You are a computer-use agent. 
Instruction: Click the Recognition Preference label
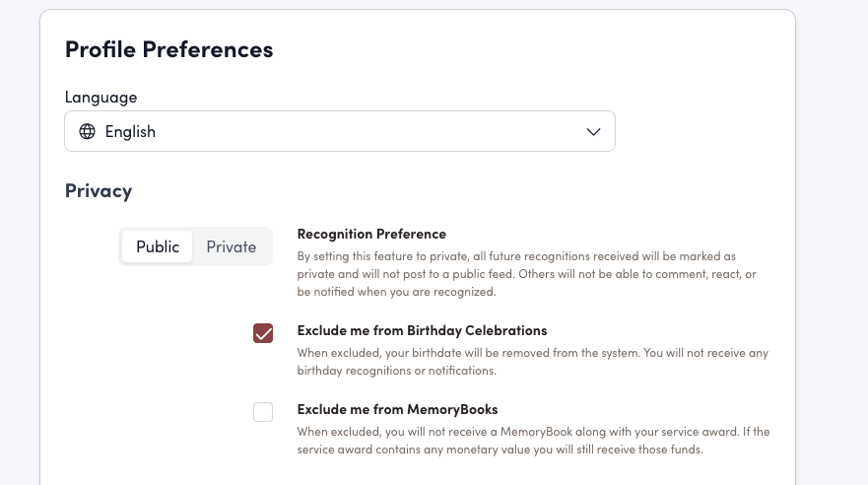371,234
